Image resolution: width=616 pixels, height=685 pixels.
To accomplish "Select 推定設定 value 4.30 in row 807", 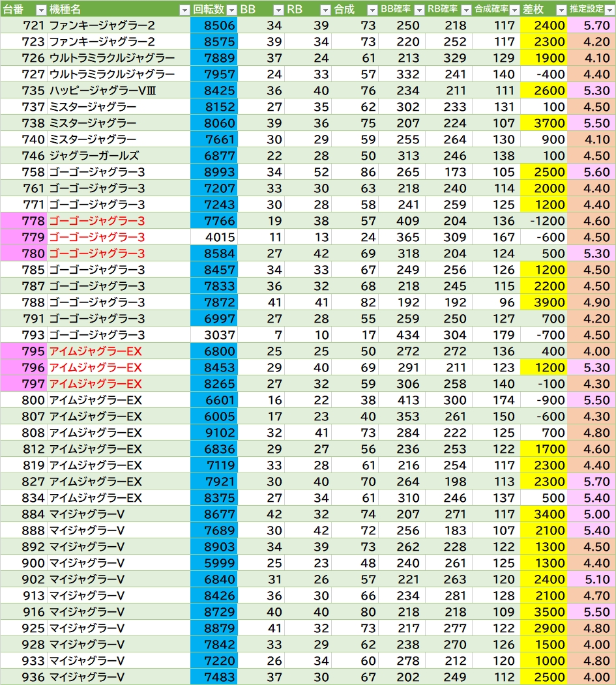I will click(x=591, y=416).
